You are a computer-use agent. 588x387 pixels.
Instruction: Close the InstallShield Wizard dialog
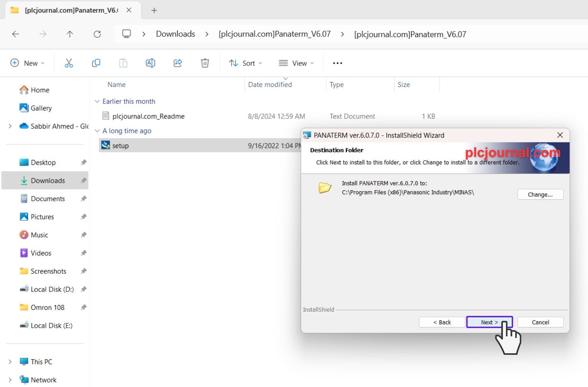click(x=560, y=135)
